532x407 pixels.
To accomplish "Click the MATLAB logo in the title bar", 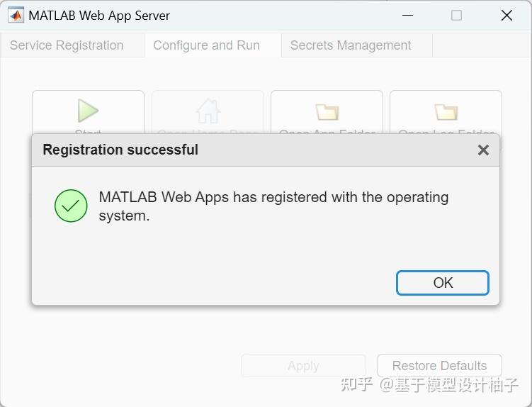I will pos(16,16).
